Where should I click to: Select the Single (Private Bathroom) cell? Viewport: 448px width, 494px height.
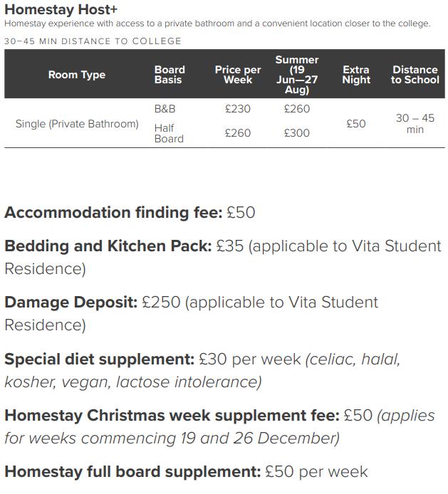[x=77, y=124]
